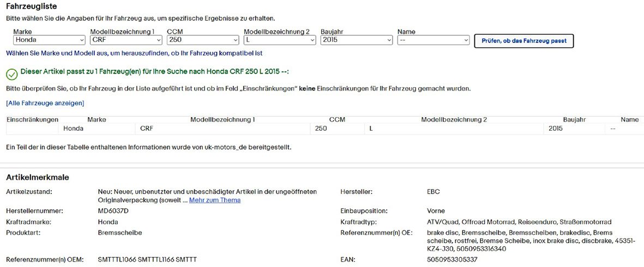
Task: Expand the Modellbezeichnung 1 dropdown showing CRF
Action: (x=126, y=40)
